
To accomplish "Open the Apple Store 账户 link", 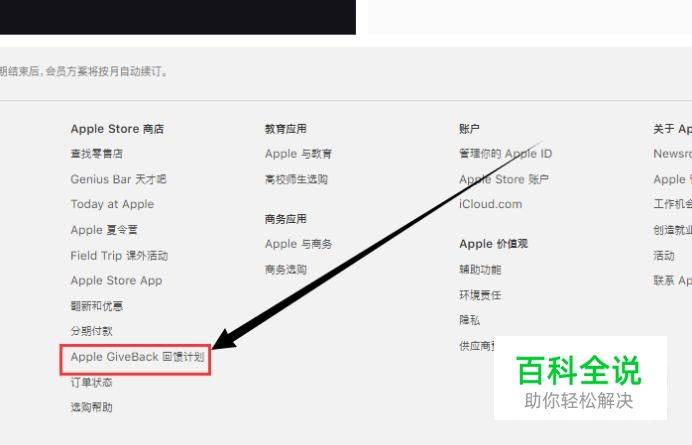I will tap(504, 179).
